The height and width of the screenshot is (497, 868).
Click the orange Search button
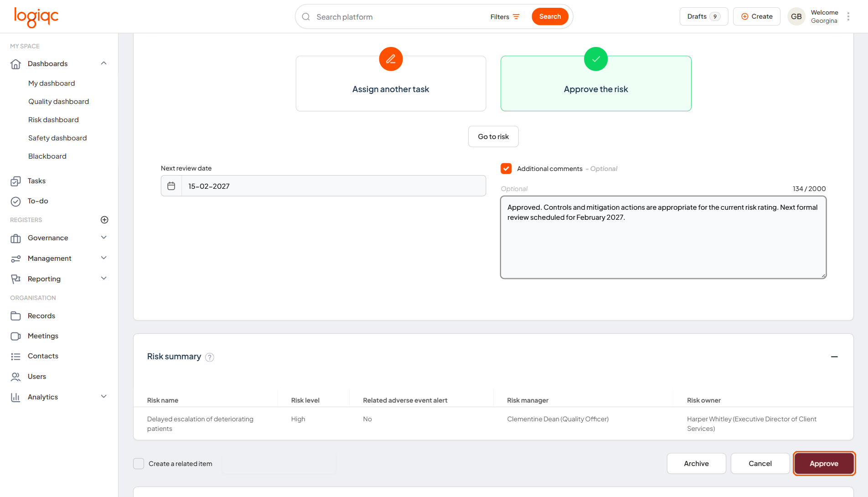tap(550, 17)
